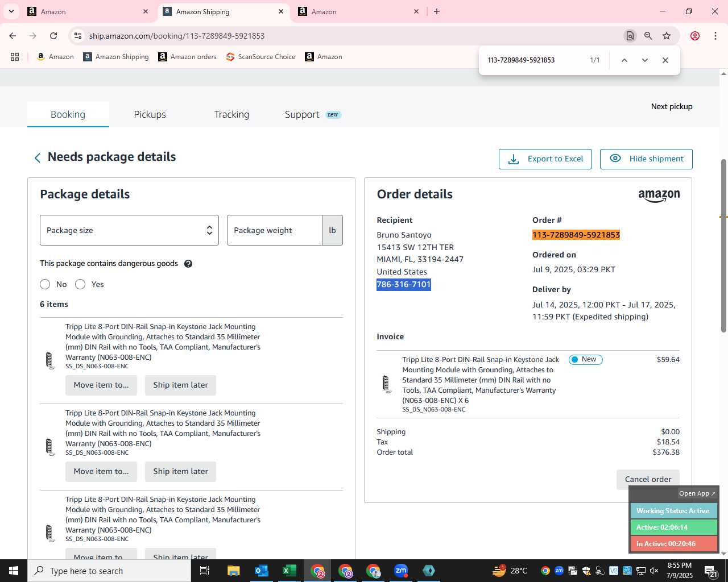Viewport: 728px width, 582px height.
Task: Click the find-in-page icon in address bar
Action: 630,36
